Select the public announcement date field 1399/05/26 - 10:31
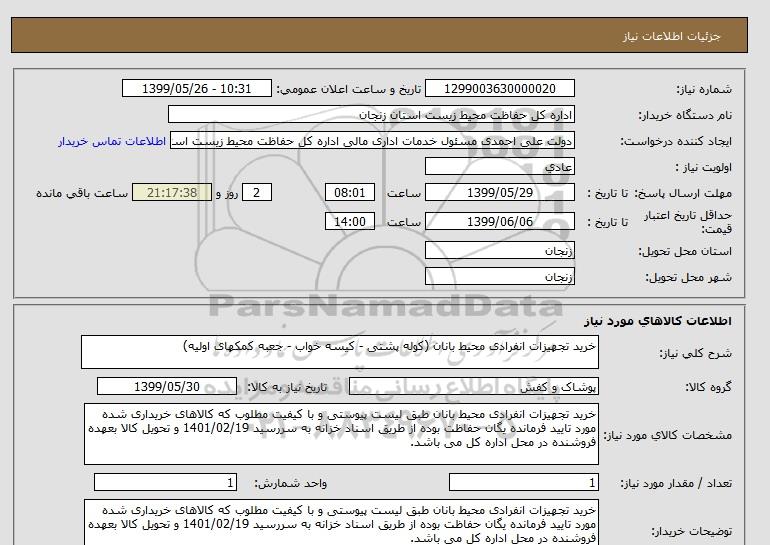The height and width of the screenshot is (545, 770). pyautogui.click(x=196, y=88)
